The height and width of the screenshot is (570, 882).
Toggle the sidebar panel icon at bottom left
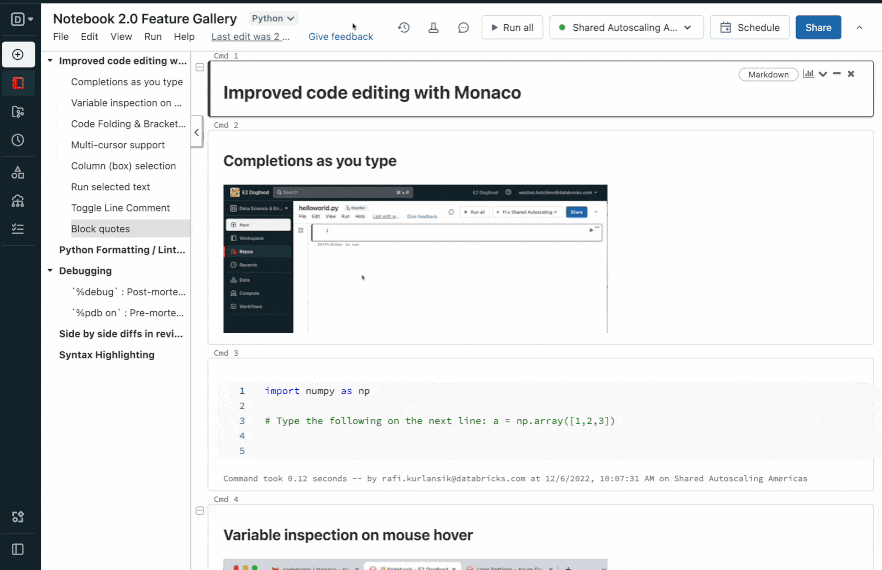pos(18,549)
